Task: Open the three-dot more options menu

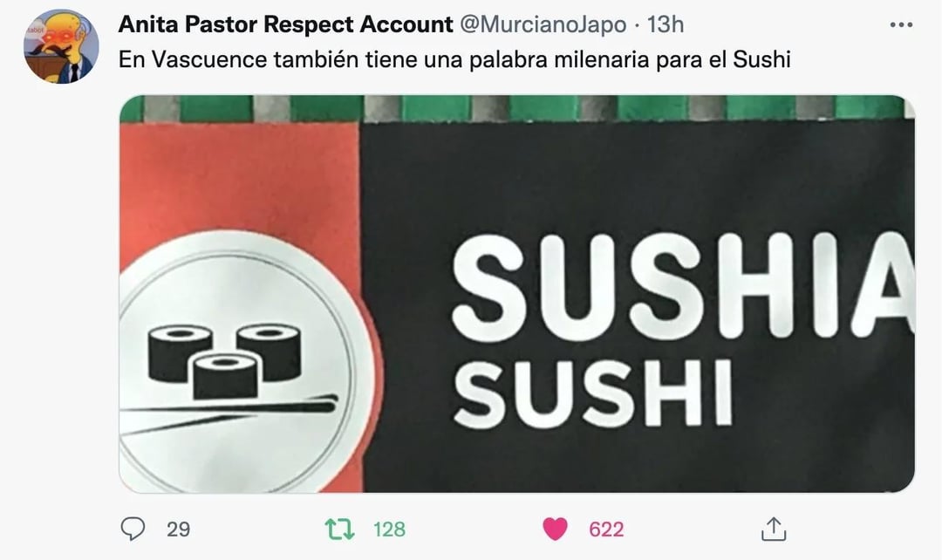Action: coord(901,24)
